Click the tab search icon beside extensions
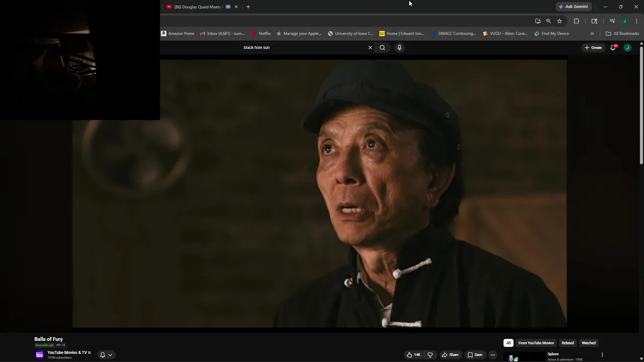 point(594,21)
